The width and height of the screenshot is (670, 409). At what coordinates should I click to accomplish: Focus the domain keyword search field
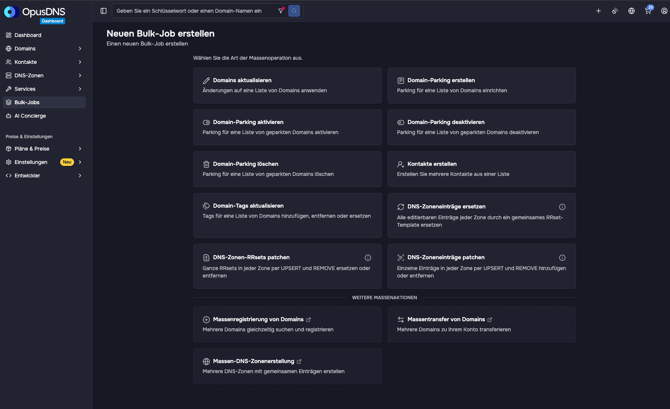click(195, 11)
